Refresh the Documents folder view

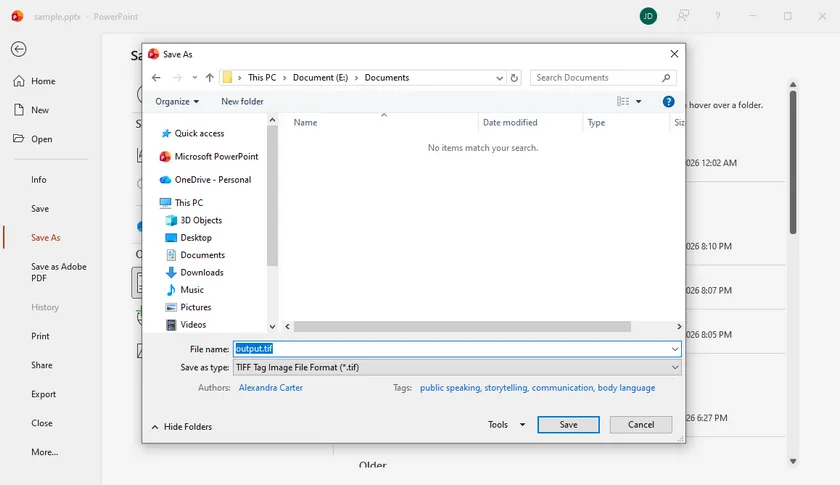point(514,78)
